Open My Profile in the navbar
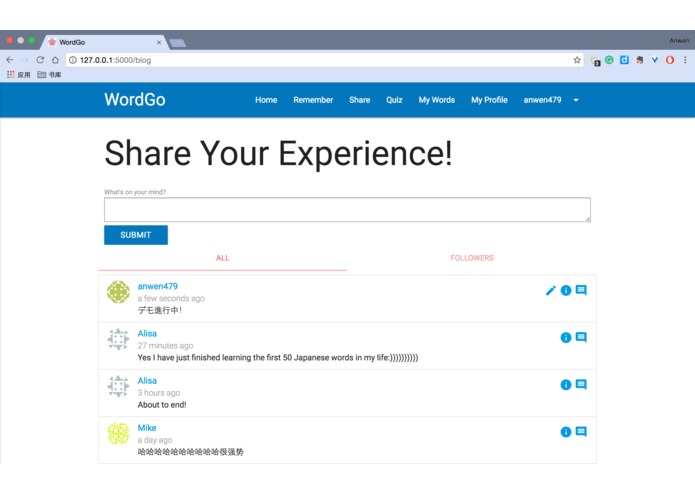This screenshot has width=695, height=494. click(489, 100)
